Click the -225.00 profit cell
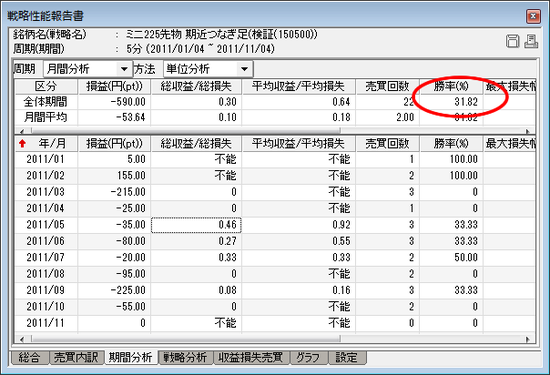Viewport: 550px width, 375px height. click(115, 290)
